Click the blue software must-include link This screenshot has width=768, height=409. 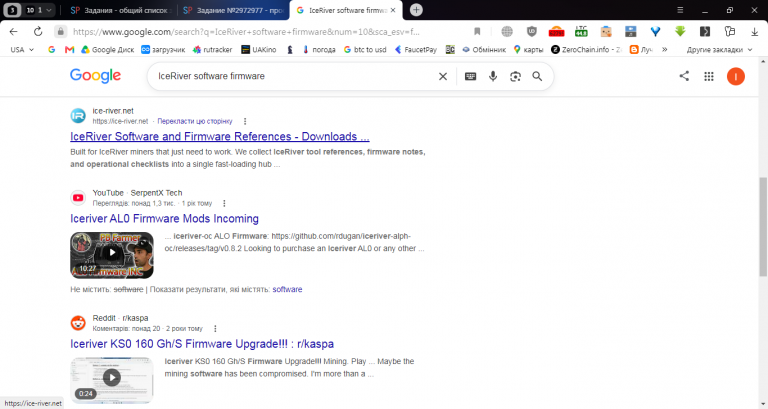tap(287, 289)
